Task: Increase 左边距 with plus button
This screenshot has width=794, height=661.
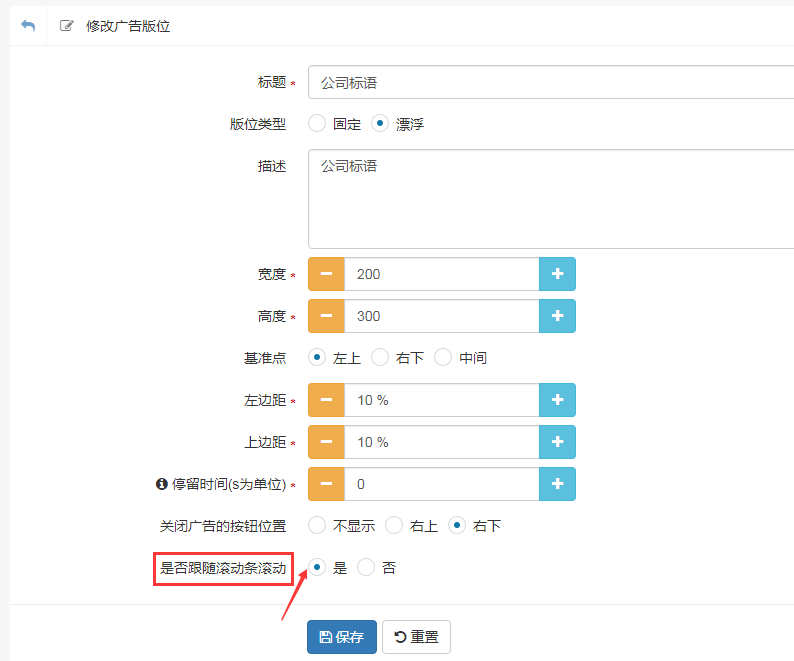Action: tap(557, 400)
